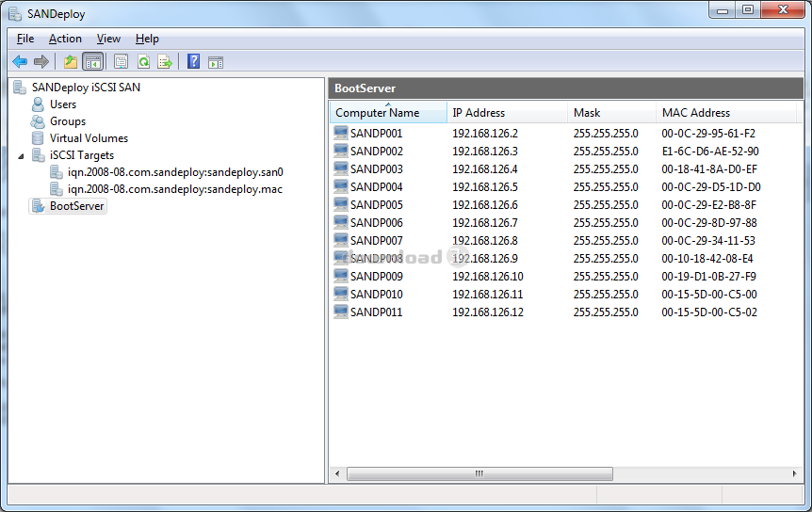Click the gray Forward arrow toolbar icon
Image resolution: width=812 pixels, height=512 pixels.
pyautogui.click(x=41, y=62)
